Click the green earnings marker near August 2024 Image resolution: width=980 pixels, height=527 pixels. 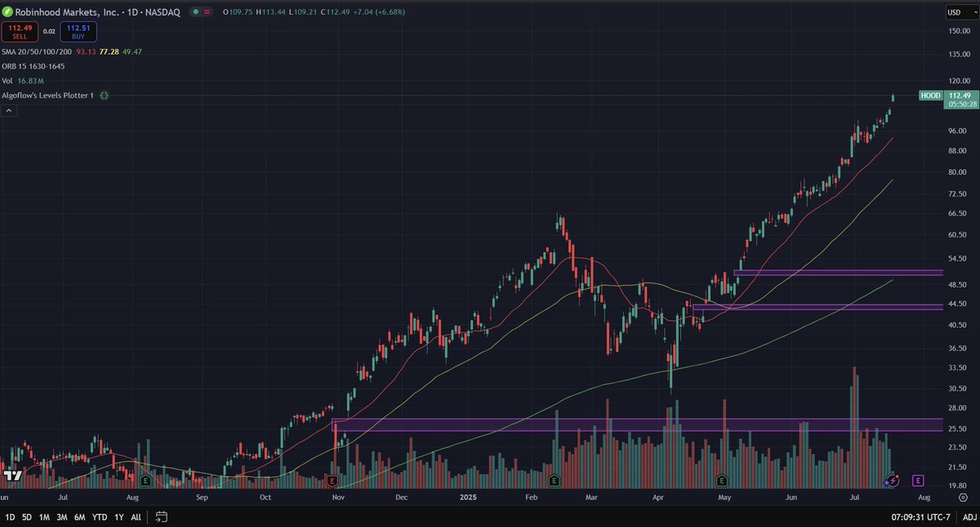click(x=145, y=480)
